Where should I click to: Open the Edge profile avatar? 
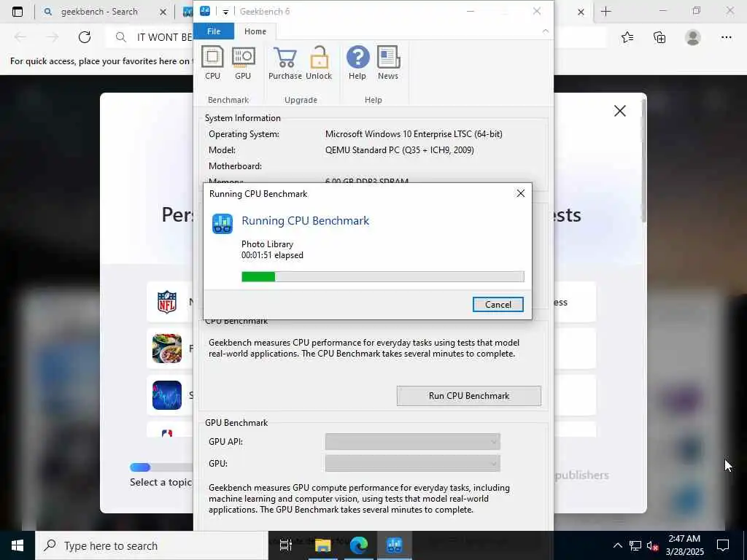[693, 37]
